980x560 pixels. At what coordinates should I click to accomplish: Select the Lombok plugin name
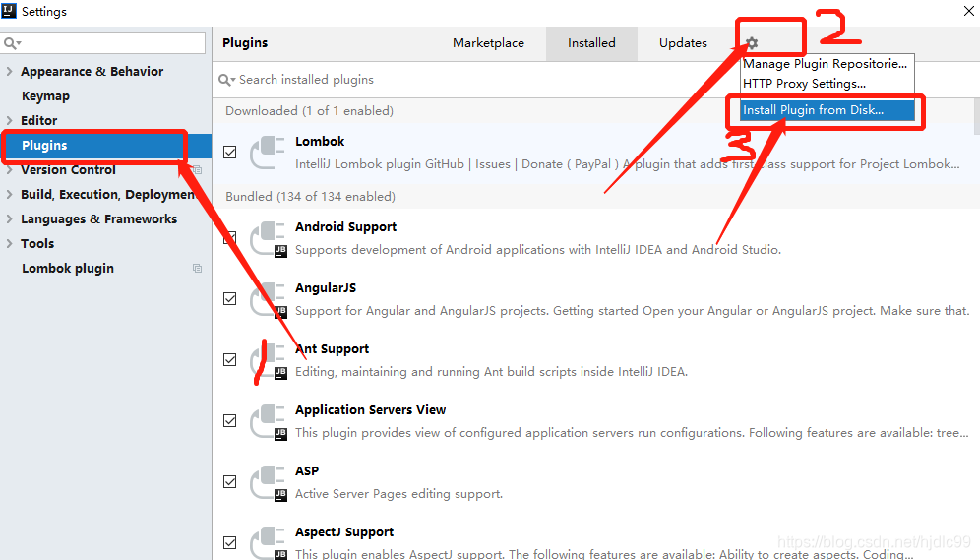[320, 142]
